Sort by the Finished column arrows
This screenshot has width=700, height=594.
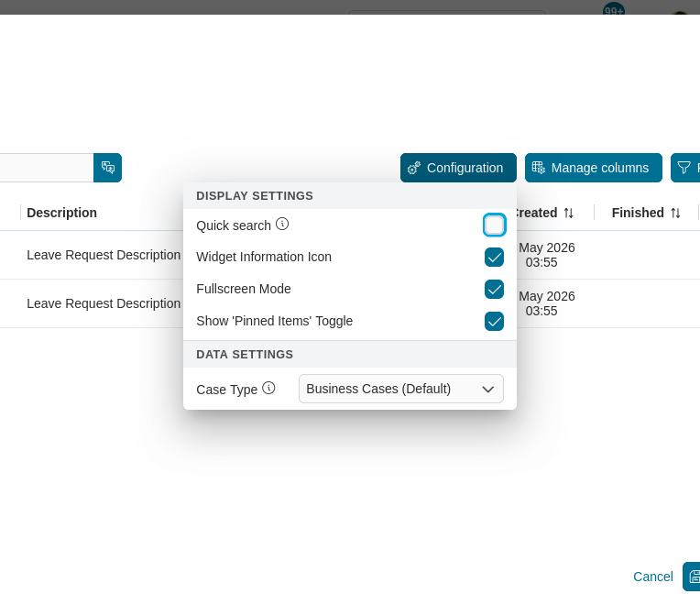675,213
